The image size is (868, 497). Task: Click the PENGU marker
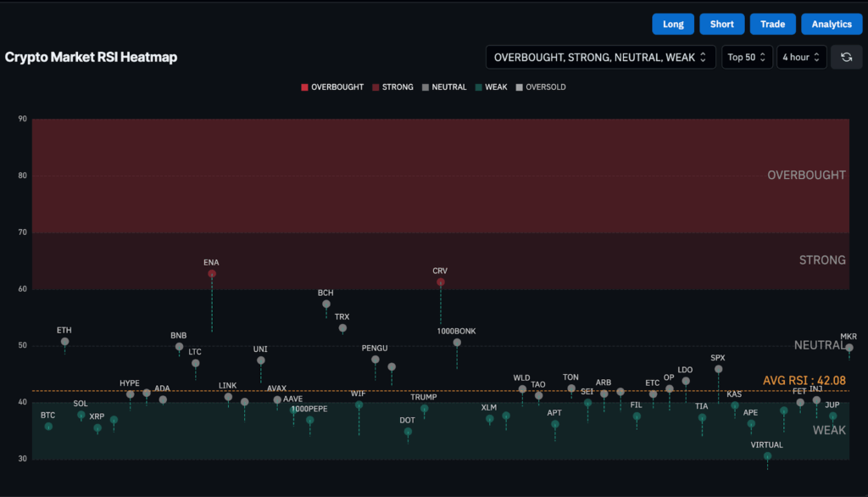376,360
